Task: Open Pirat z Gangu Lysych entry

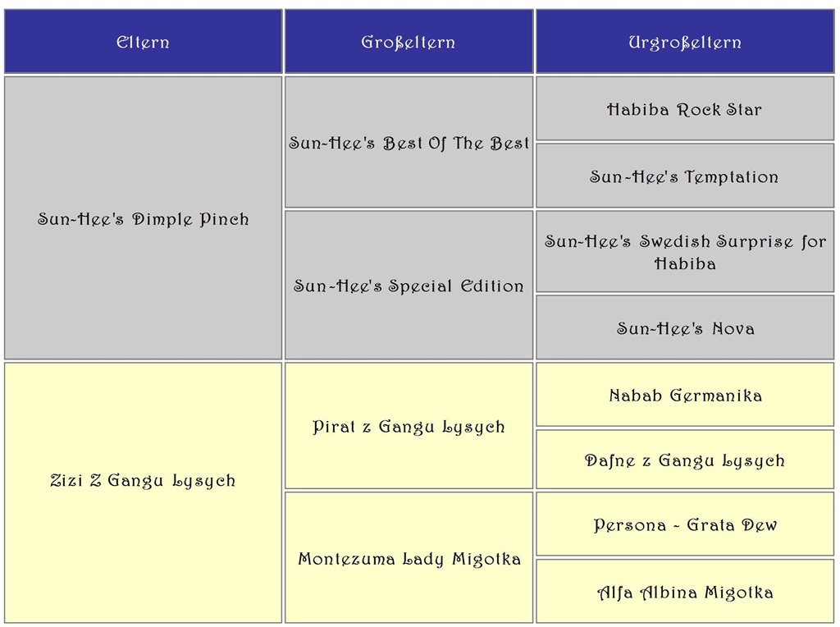Action: pos(409,427)
